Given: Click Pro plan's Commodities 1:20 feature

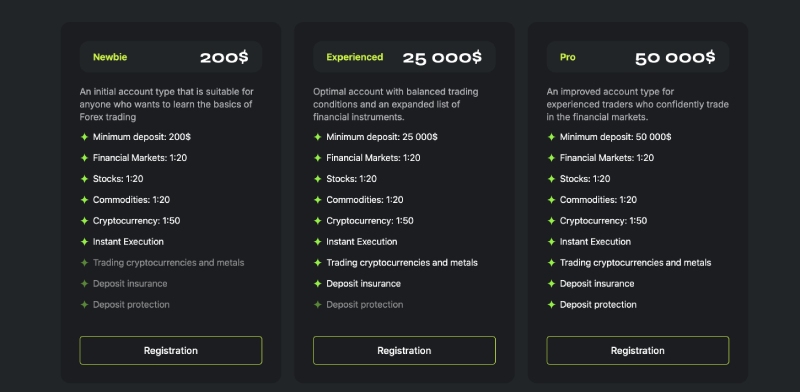Looking at the screenshot, I should tap(598, 200).
